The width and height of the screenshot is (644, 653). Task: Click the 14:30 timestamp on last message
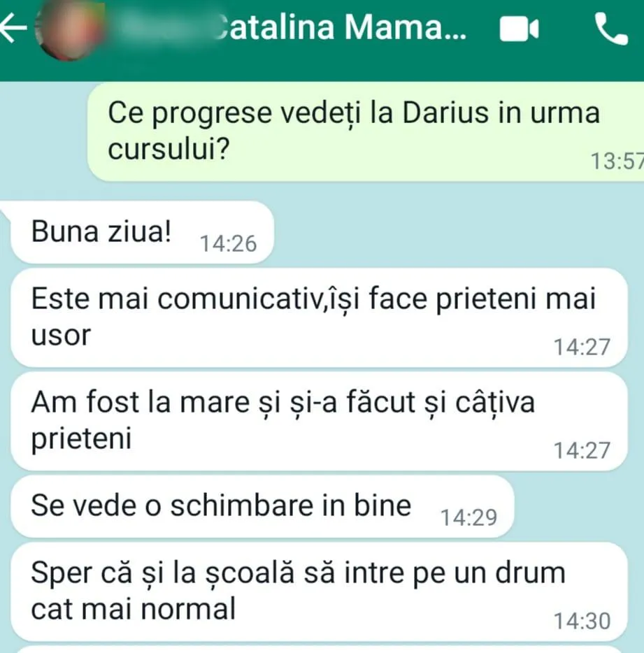click(x=582, y=621)
